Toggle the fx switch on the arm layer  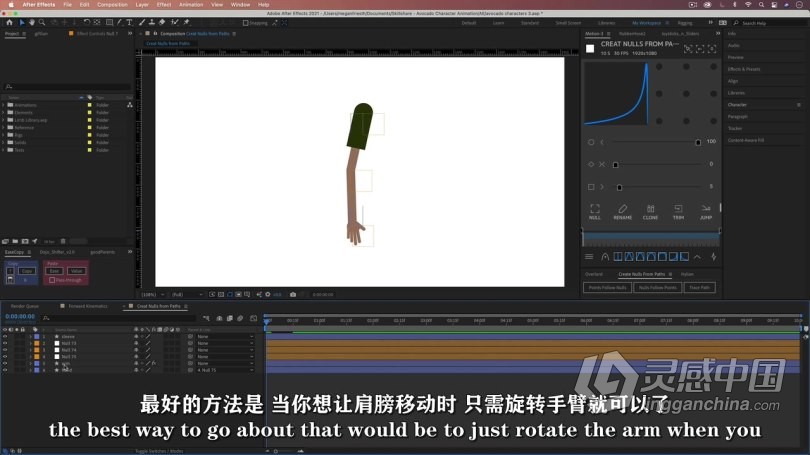click(153, 363)
